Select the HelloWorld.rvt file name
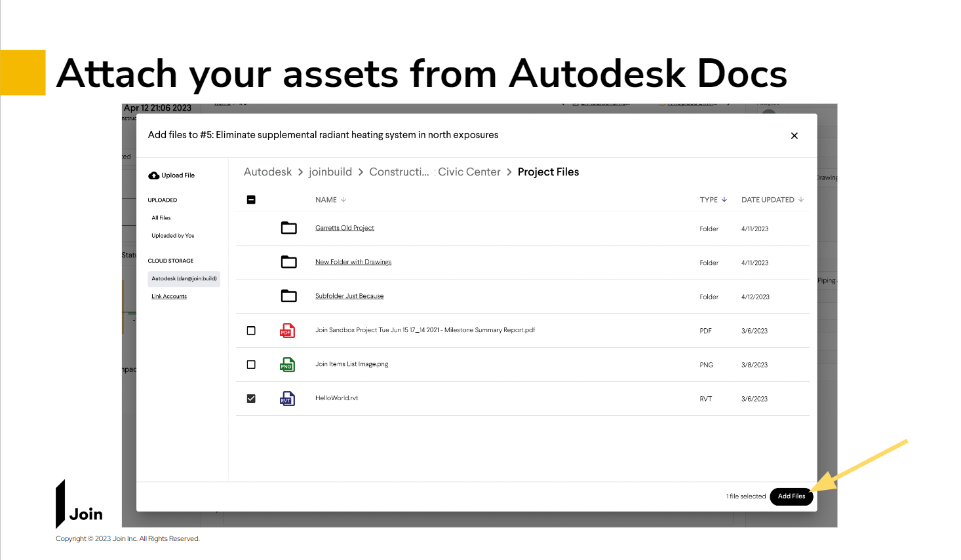Image resolution: width=961 pixels, height=560 pixels. point(337,398)
